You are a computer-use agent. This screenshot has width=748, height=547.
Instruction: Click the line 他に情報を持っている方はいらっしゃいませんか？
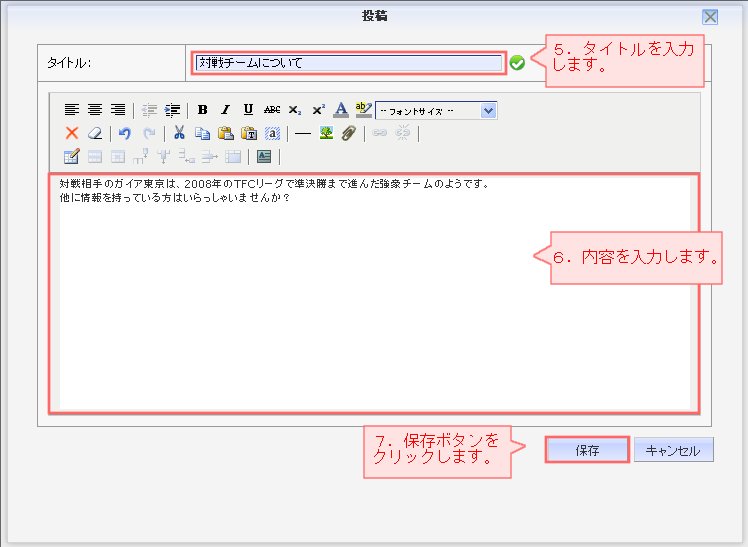click(175, 197)
